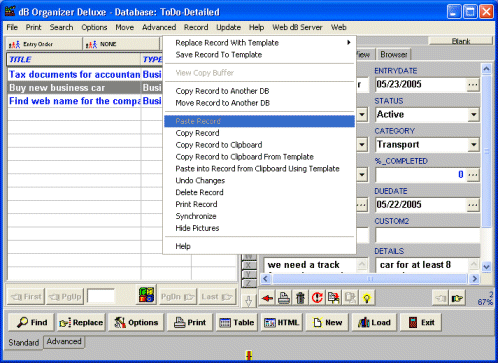Choose Copy Record to Another DB
The width and height of the screenshot is (498, 363).
pyautogui.click(x=259, y=91)
